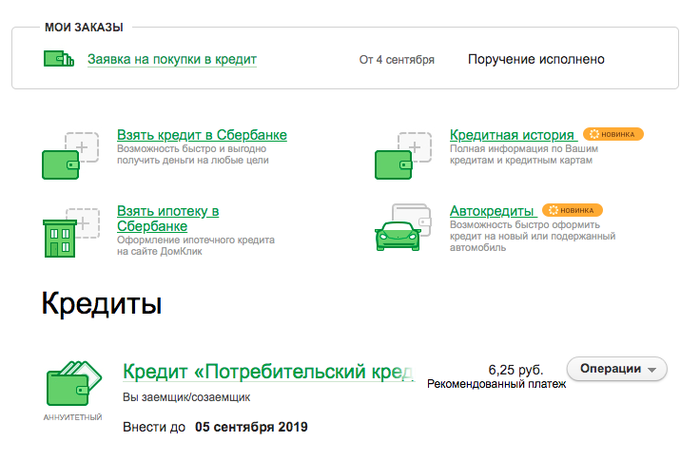
Task: Expand the 'Операции' dropdown button
Action: [x=617, y=369]
